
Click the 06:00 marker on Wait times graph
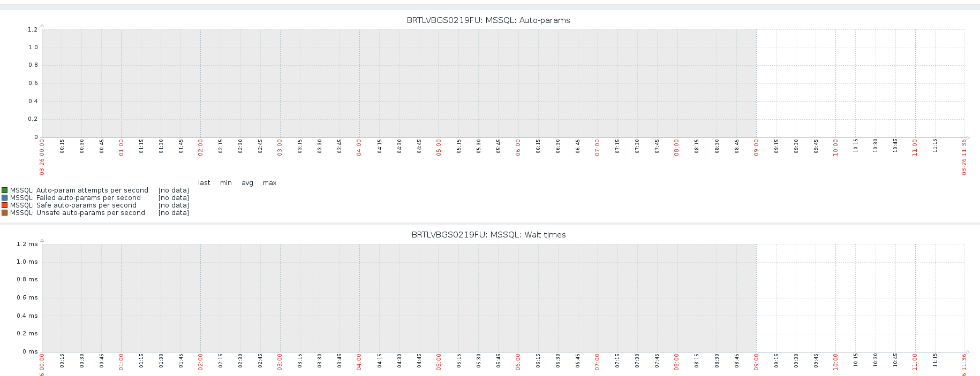click(x=518, y=362)
